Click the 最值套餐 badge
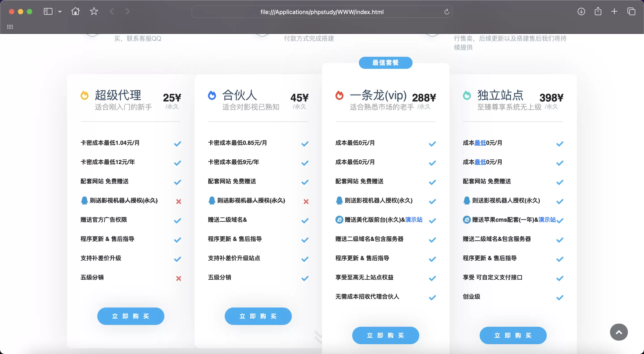Viewport: 644px width, 354px height. [x=386, y=63]
